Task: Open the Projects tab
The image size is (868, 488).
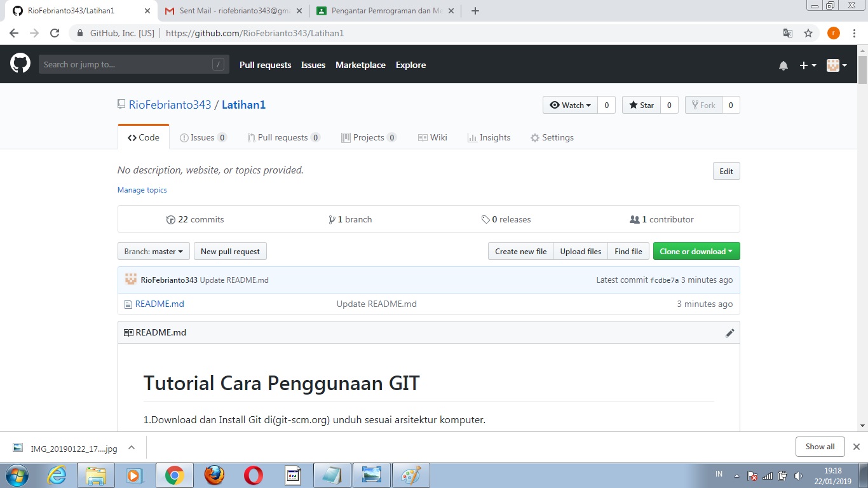Action: click(x=369, y=137)
